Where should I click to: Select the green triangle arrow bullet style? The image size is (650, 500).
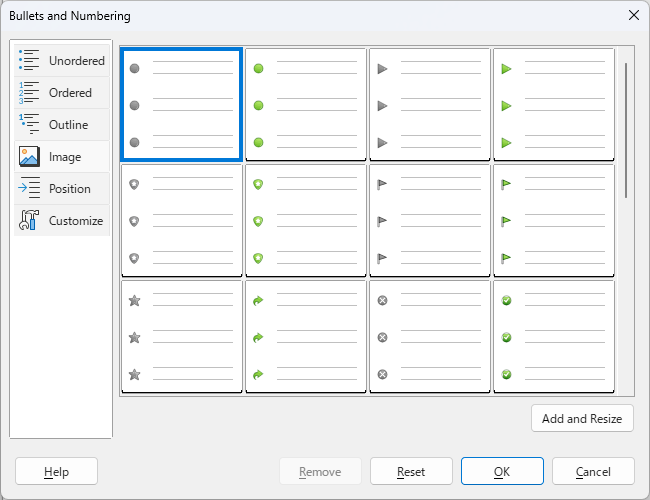tap(553, 104)
